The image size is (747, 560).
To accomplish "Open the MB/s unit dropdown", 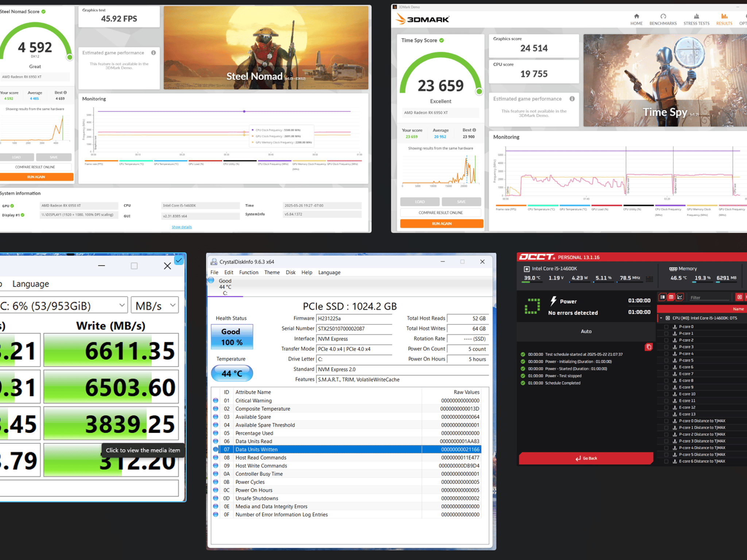I will coord(155,306).
